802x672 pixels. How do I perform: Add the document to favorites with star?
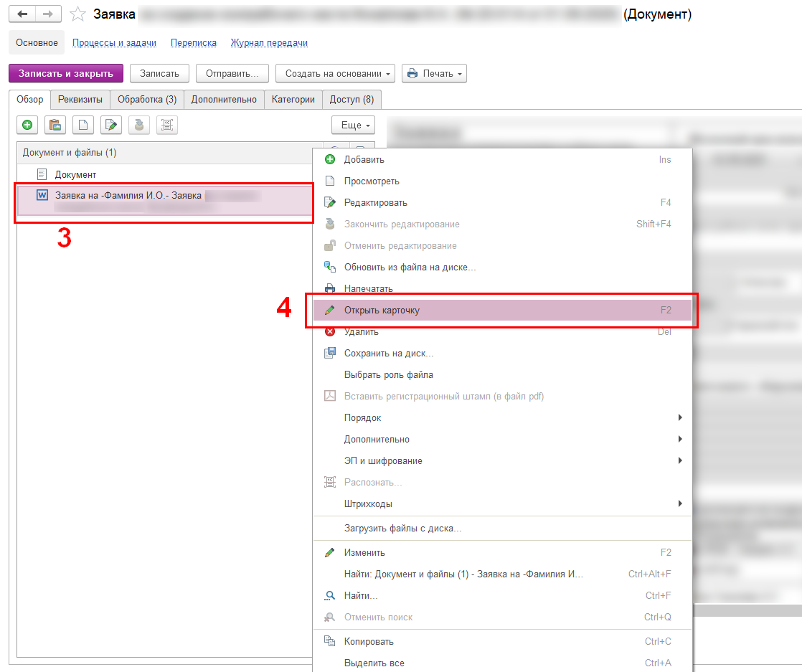(78, 14)
